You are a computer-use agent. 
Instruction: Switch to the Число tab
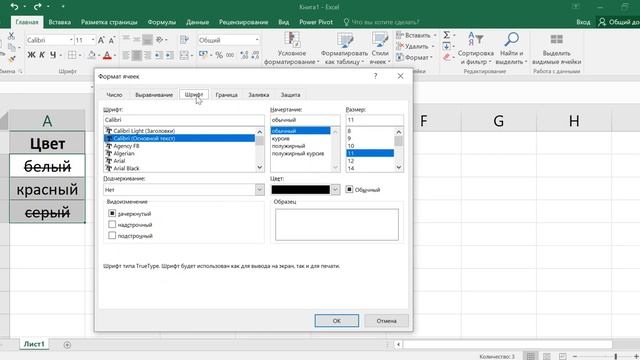(x=114, y=95)
